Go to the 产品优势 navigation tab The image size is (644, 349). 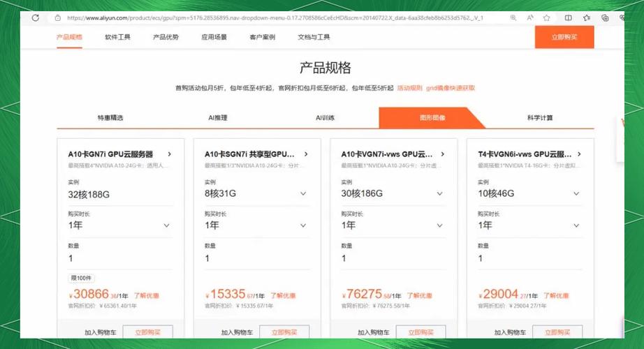166,37
